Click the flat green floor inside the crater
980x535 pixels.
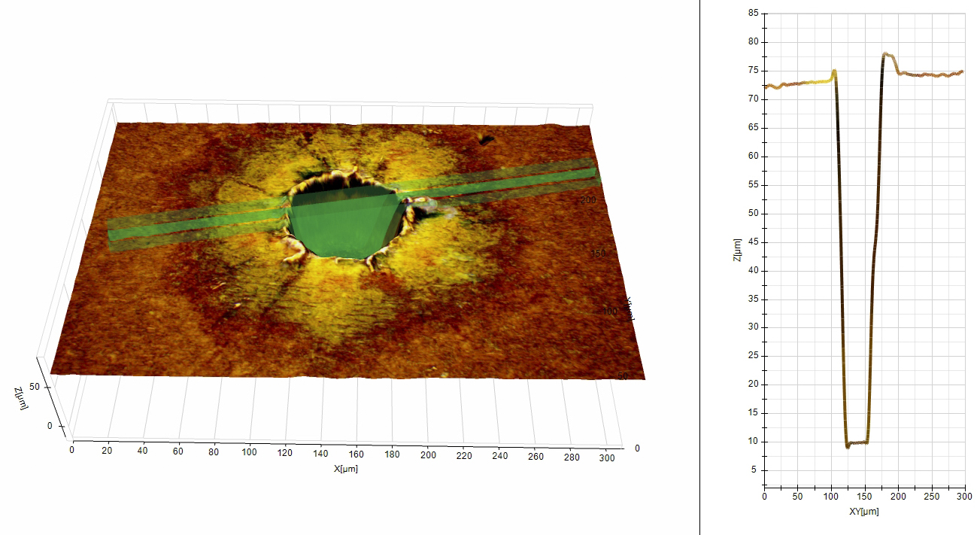[338, 241]
